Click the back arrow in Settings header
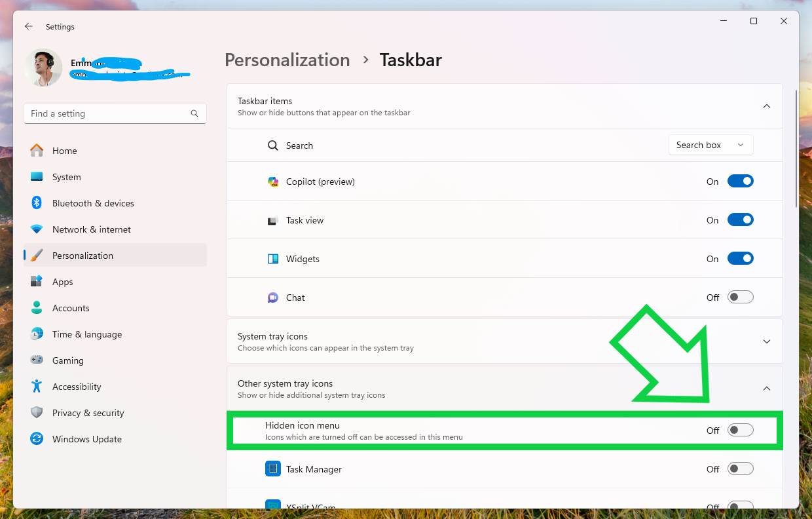Viewport: 812px width, 519px height. [29, 27]
